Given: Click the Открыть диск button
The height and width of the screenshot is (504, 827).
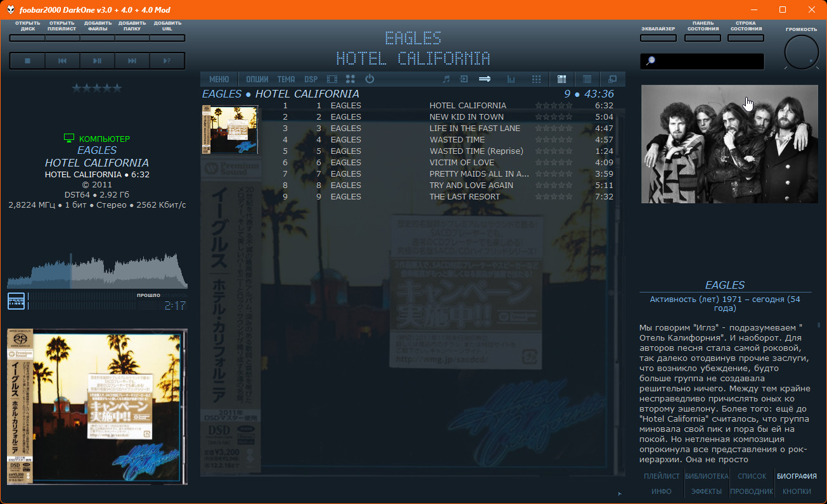Looking at the screenshot, I should click(27, 38).
